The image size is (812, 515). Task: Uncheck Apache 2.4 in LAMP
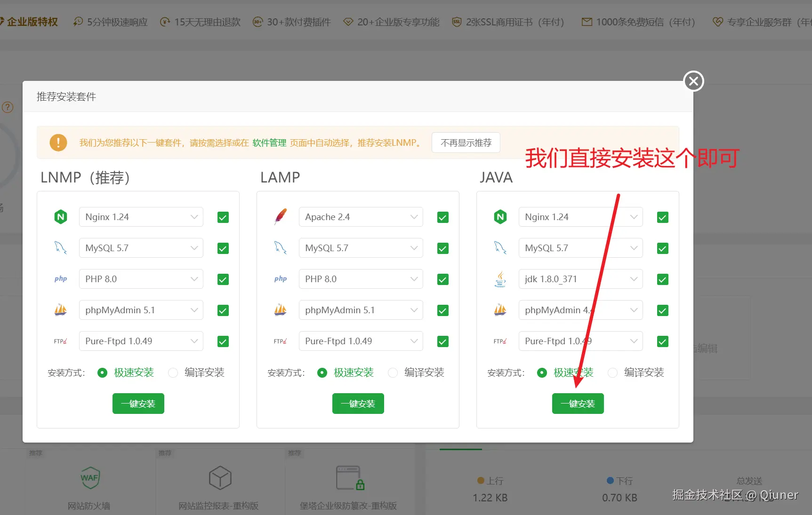click(443, 217)
